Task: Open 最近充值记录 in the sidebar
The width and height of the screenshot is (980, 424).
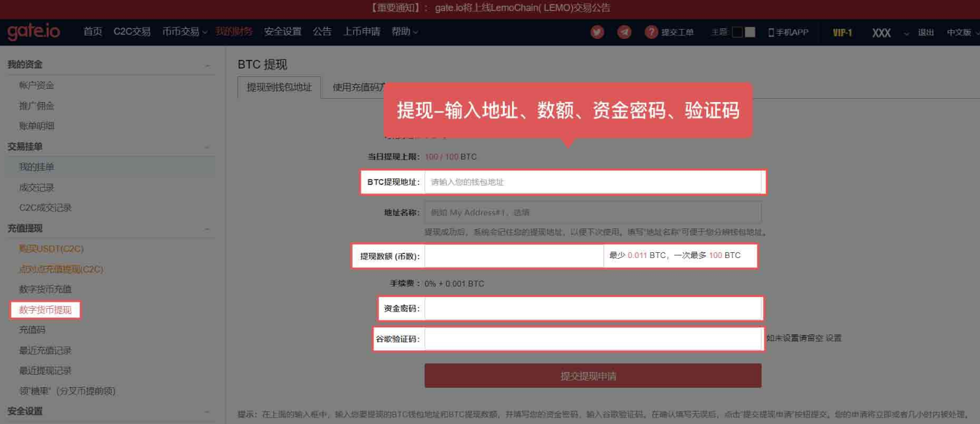Action: 45,350
